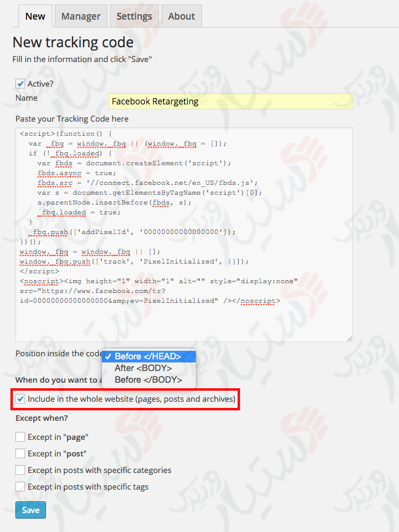Open the About tab

click(x=181, y=16)
